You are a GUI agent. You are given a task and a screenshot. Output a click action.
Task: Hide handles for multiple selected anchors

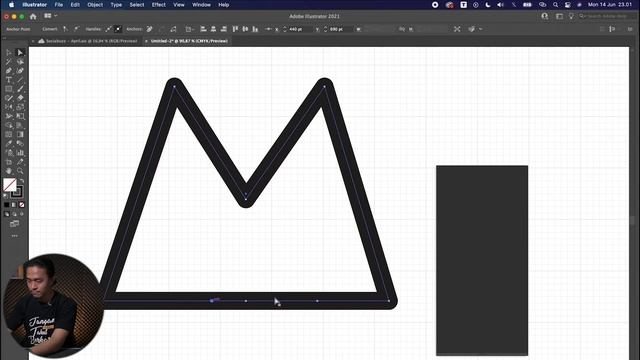(118, 29)
